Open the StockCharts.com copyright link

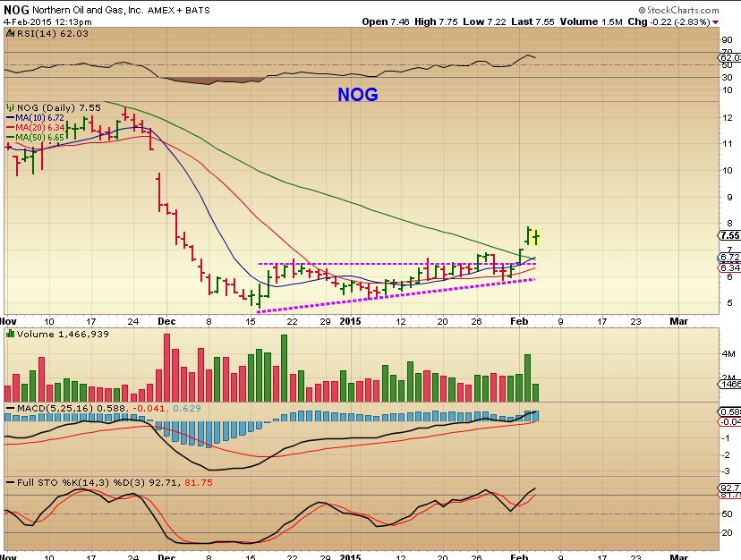coord(678,10)
